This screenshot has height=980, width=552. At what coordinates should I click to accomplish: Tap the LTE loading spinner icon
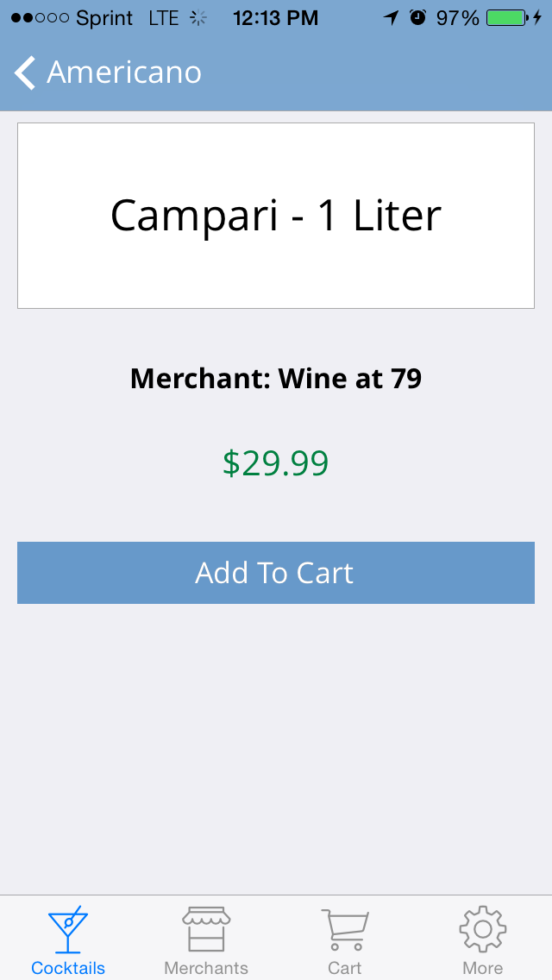tap(198, 18)
